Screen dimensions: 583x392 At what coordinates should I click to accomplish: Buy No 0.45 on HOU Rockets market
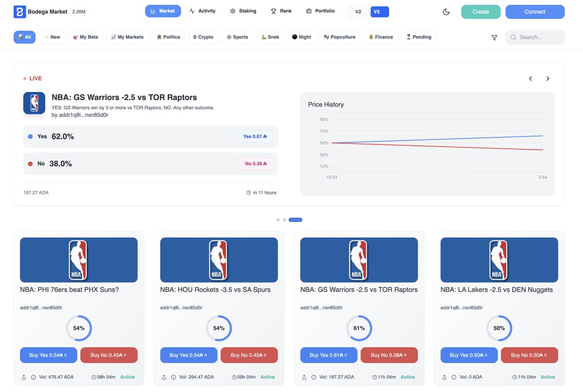point(249,355)
